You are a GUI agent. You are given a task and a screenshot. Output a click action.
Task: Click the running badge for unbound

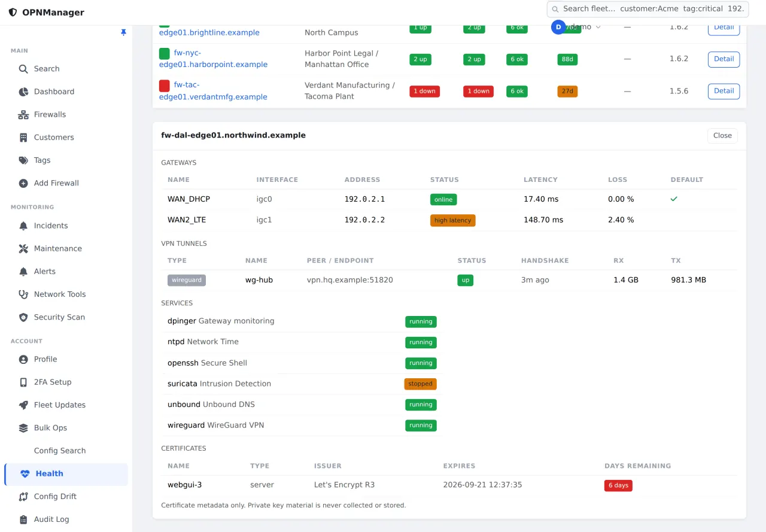(421, 405)
